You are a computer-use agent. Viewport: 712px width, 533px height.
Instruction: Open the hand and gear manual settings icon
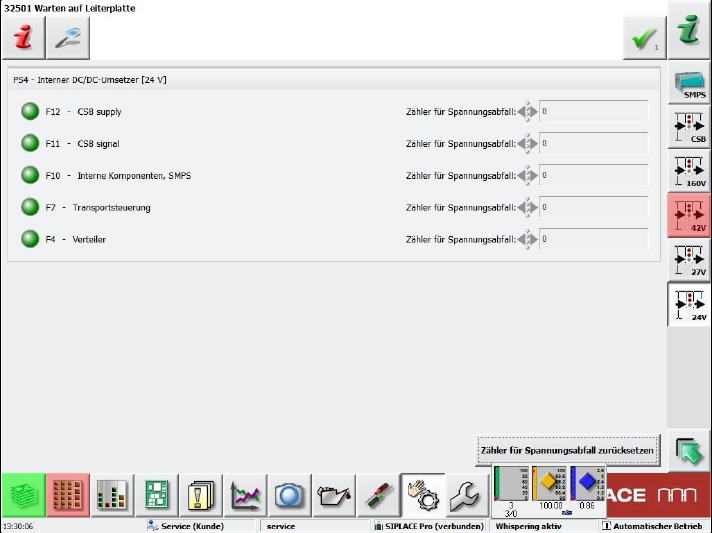423,495
